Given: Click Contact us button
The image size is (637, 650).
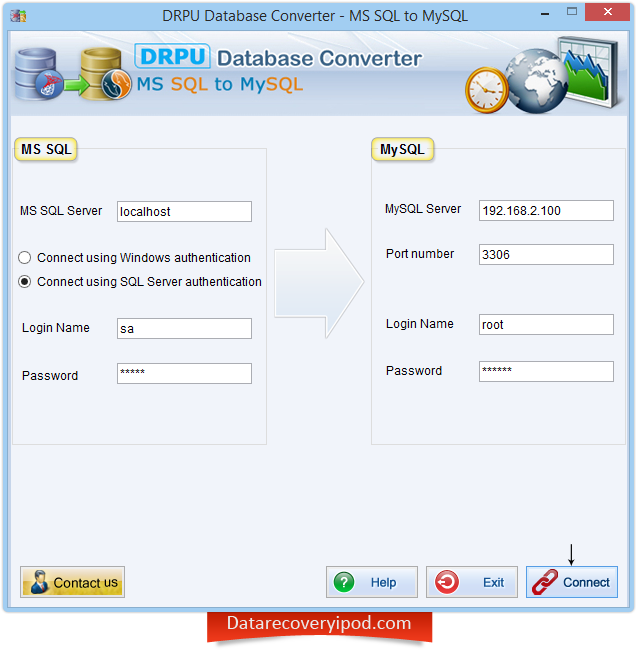Looking at the screenshot, I should (x=72, y=582).
